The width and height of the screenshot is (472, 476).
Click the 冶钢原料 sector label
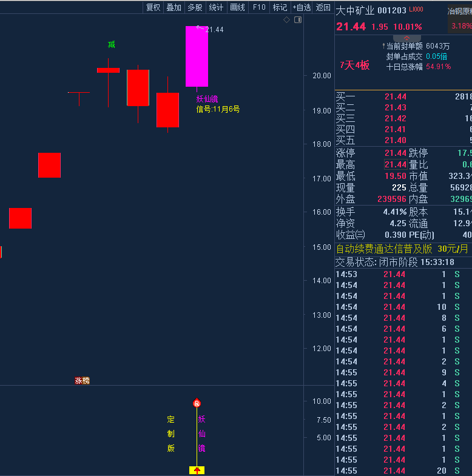pos(459,11)
